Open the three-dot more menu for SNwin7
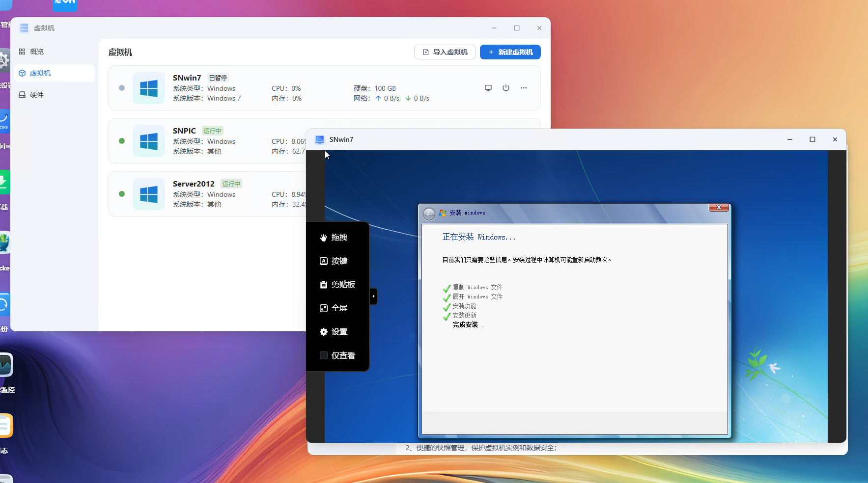 coord(523,88)
